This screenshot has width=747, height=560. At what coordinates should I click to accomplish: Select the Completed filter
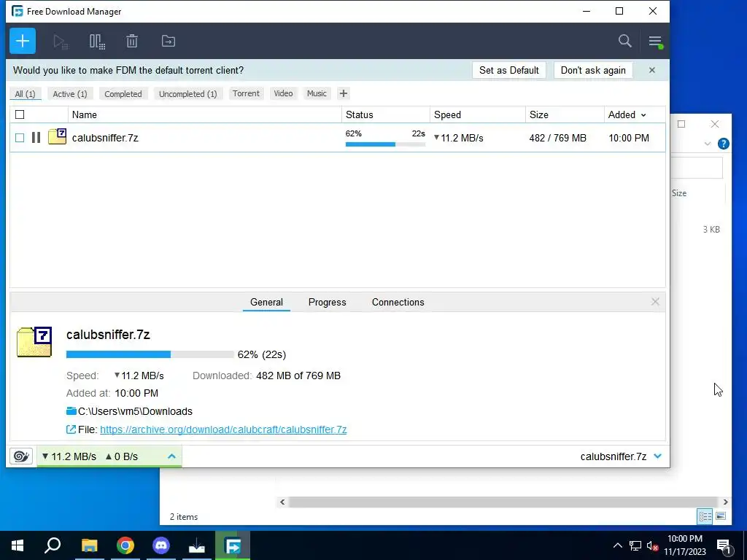123,94
